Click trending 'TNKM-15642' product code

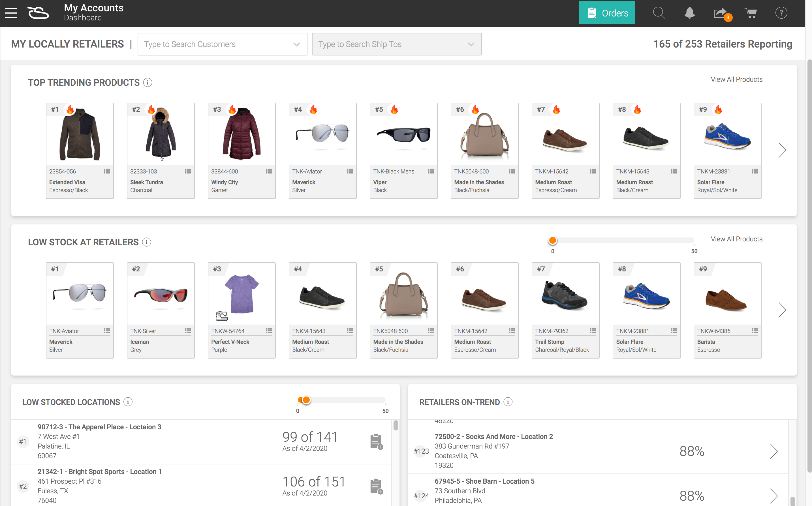click(x=552, y=171)
